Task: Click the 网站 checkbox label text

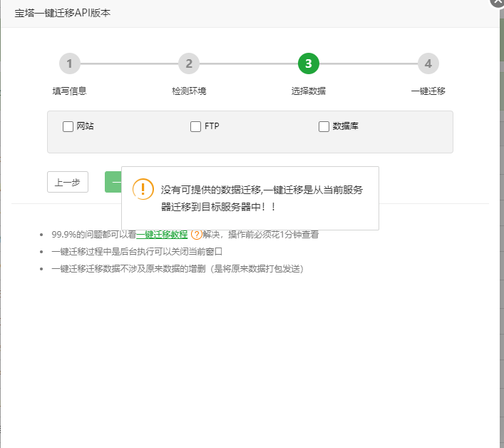Action: click(85, 126)
